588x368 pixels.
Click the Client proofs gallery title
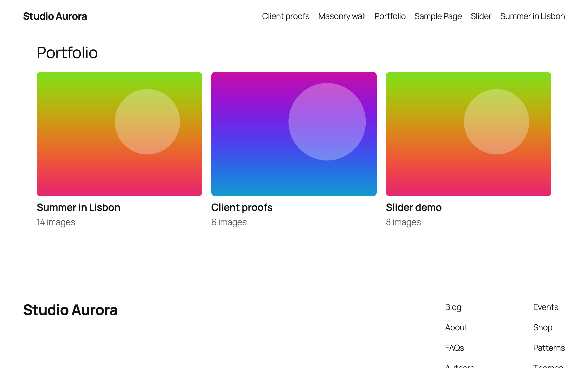click(x=242, y=208)
